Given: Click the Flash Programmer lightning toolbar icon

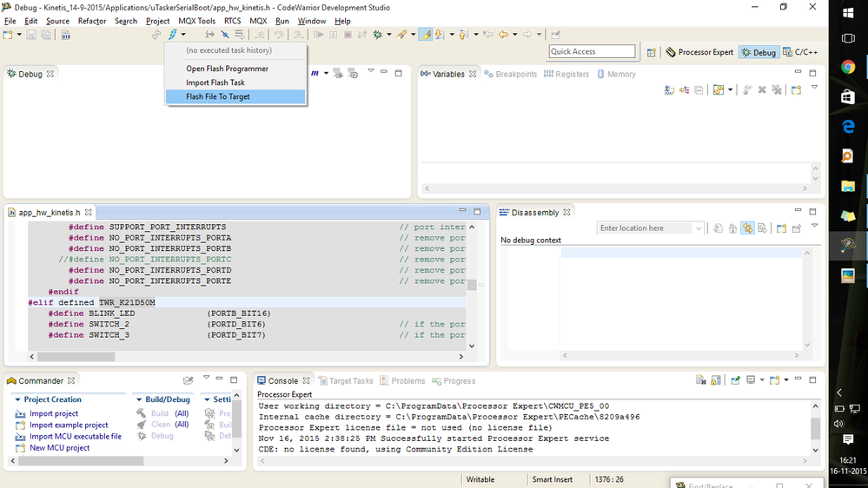Looking at the screenshot, I should [x=172, y=35].
